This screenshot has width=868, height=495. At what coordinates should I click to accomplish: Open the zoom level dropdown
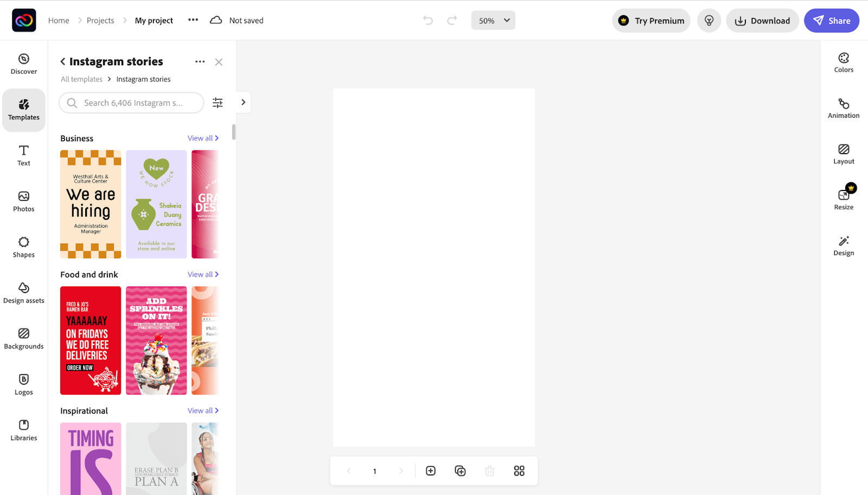coord(493,20)
